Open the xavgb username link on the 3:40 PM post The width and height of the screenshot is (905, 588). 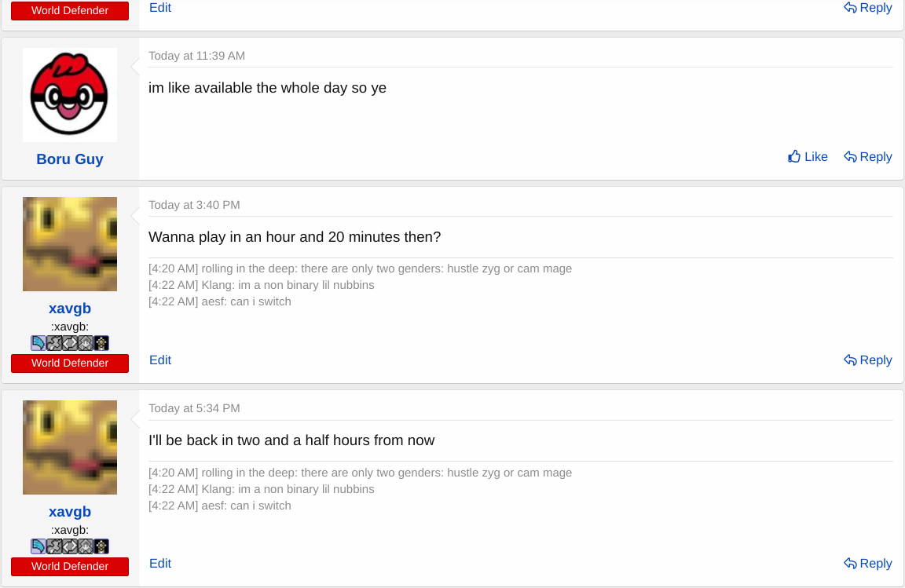point(70,309)
